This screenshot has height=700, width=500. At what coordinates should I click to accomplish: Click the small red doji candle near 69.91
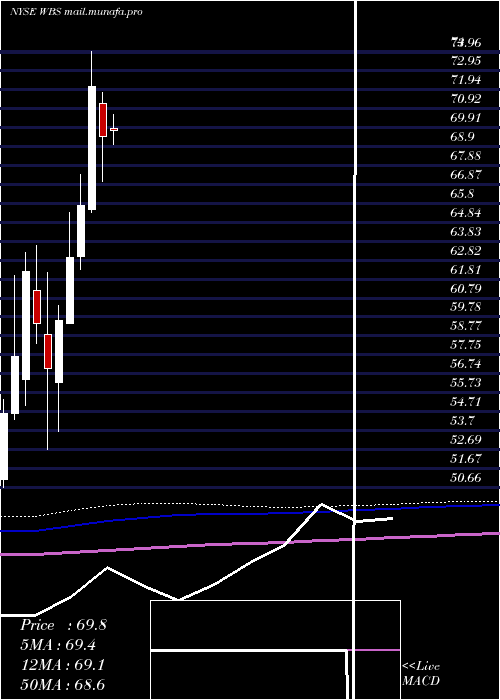coord(114,129)
